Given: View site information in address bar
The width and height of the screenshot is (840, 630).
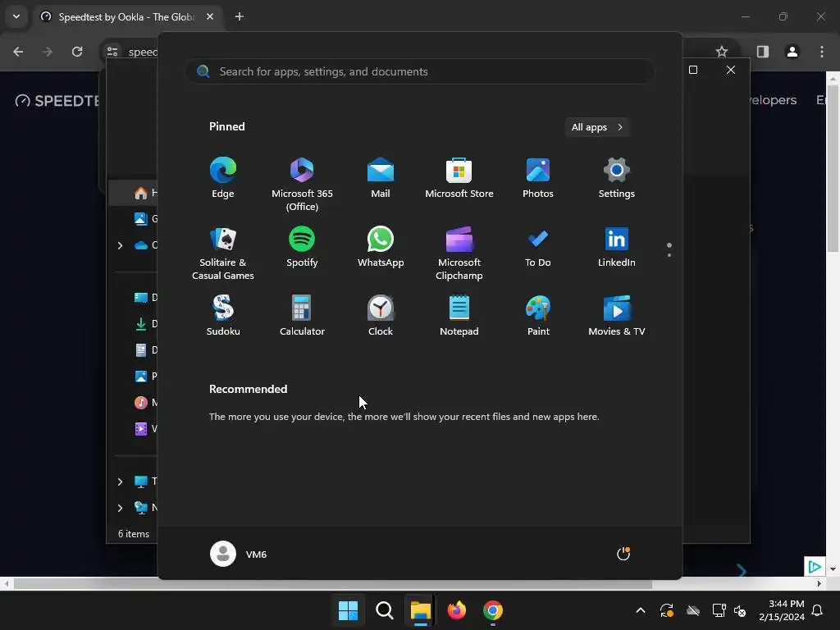Looking at the screenshot, I should click(112, 52).
